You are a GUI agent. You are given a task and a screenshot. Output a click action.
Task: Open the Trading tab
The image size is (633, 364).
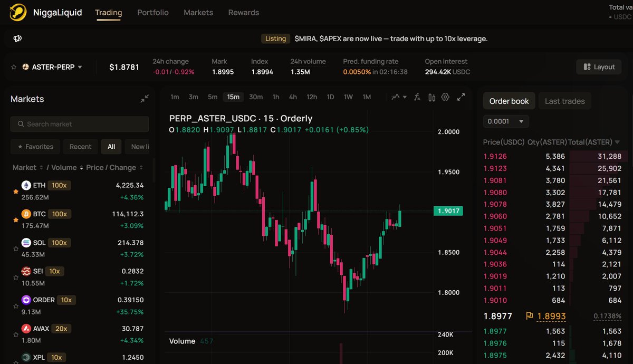pyautogui.click(x=109, y=12)
